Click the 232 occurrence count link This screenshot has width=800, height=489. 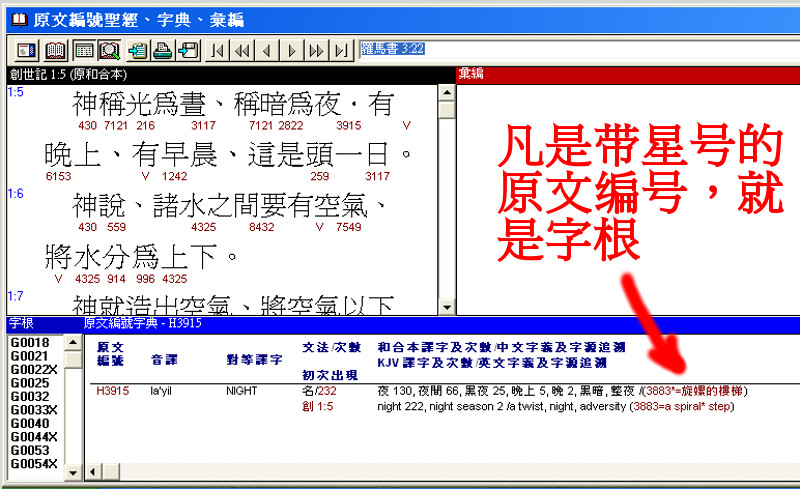pyautogui.click(x=327, y=391)
